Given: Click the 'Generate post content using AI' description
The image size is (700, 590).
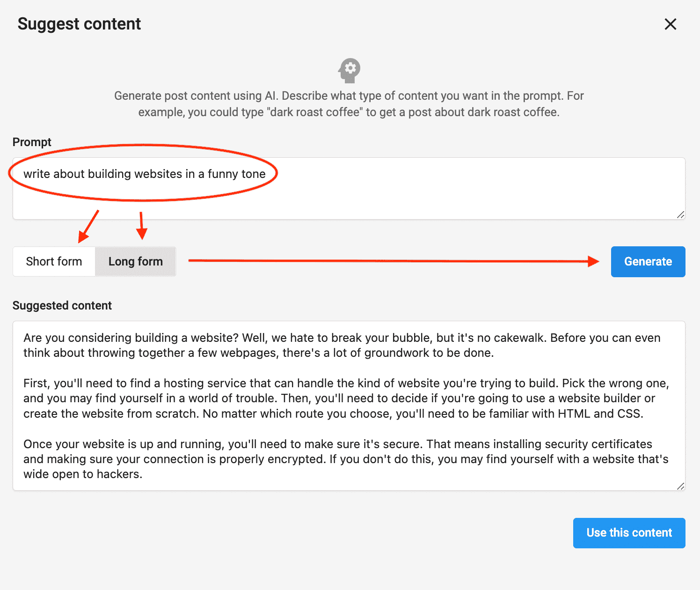Looking at the screenshot, I should (349, 104).
